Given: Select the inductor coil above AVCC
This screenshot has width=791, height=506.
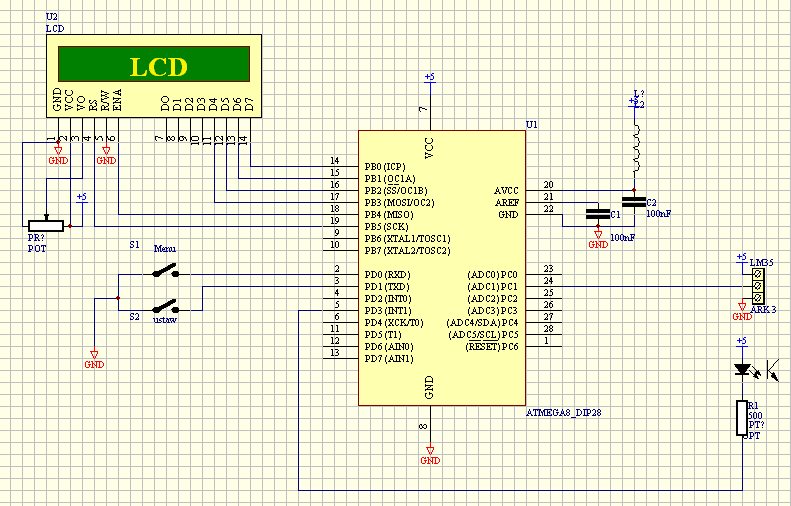Looking at the screenshot, I should pyautogui.click(x=635, y=148).
